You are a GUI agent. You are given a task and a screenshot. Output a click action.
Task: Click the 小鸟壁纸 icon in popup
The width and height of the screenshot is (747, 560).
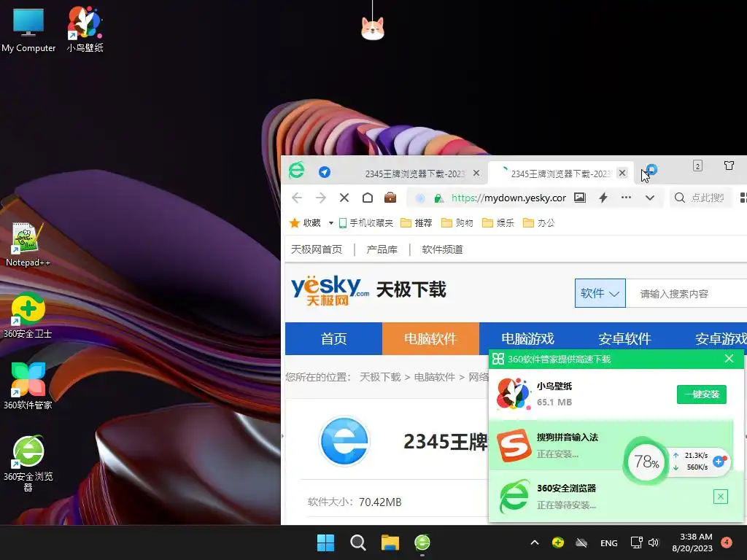(x=514, y=394)
